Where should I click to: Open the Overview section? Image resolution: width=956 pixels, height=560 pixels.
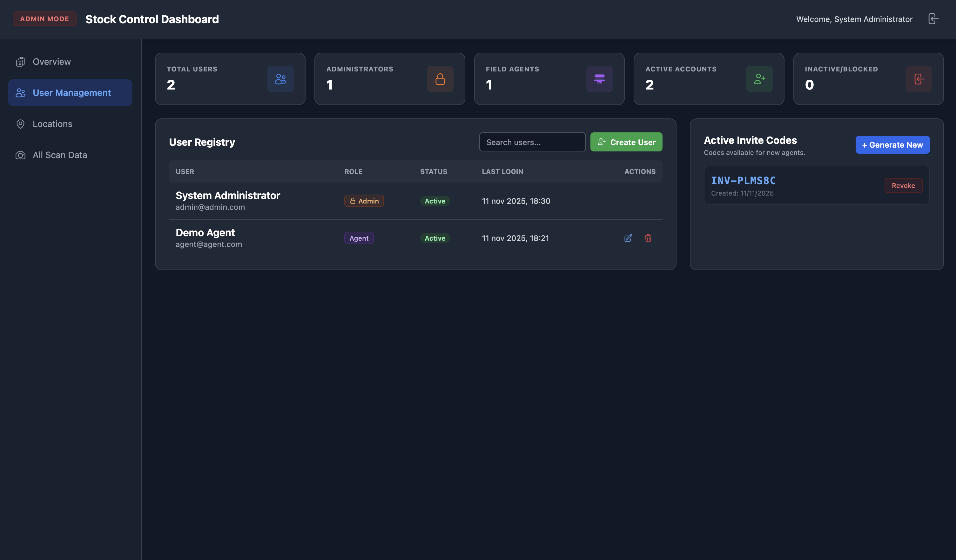pyautogui.click(x=51, y=62)
